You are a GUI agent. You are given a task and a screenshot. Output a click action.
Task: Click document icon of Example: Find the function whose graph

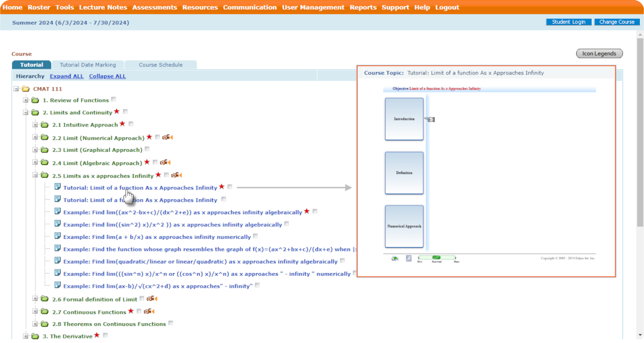click(58, 248)
